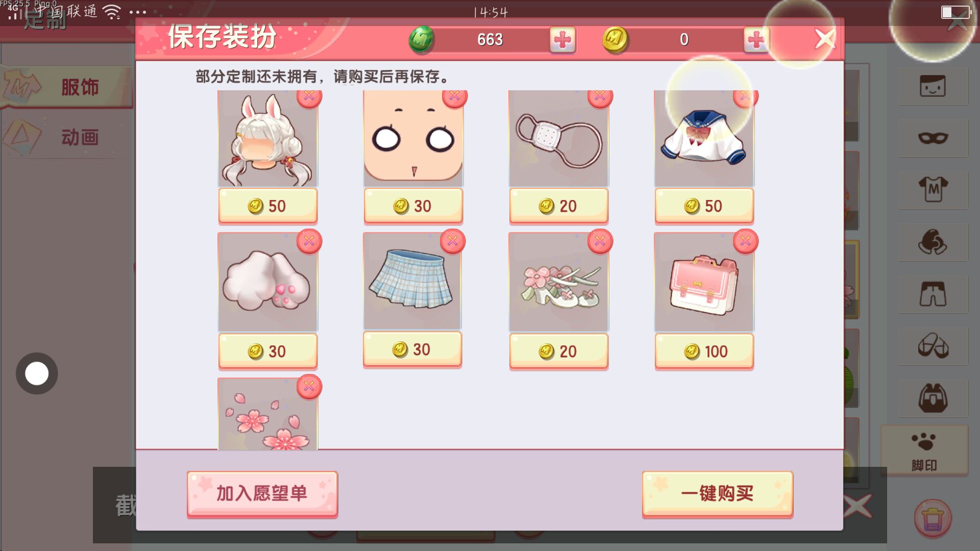Click 一键购买 buy-all button
Screen dimensions: 980x551
coord(717,494)
